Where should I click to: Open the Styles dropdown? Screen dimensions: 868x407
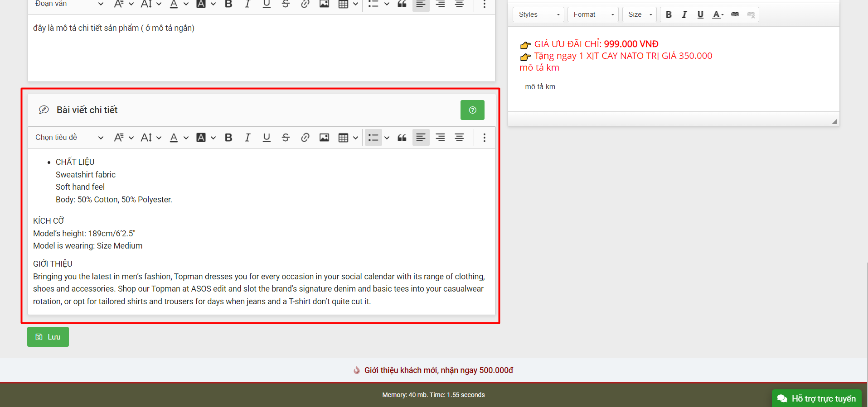538,14
